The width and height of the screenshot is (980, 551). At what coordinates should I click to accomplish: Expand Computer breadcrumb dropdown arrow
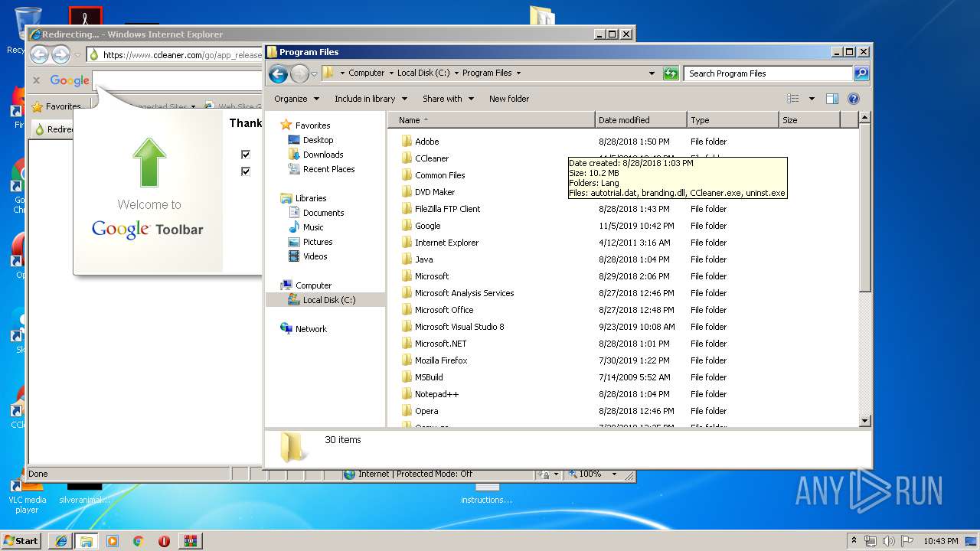click(x=391, y=73)
